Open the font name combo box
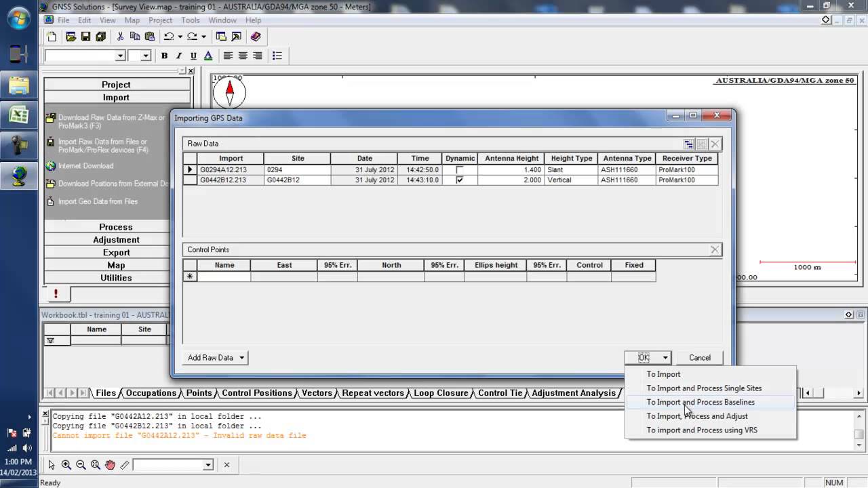 pos(85,56)
